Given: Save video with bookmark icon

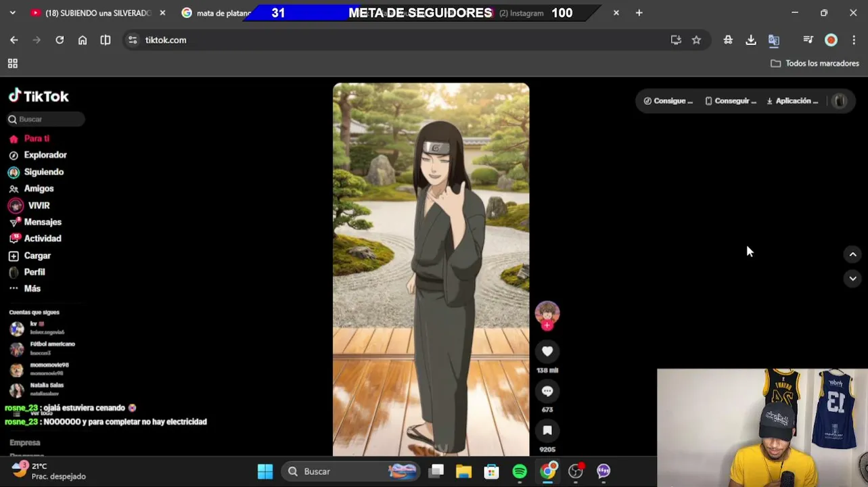Looking at the screenshot, I should 547,430.
